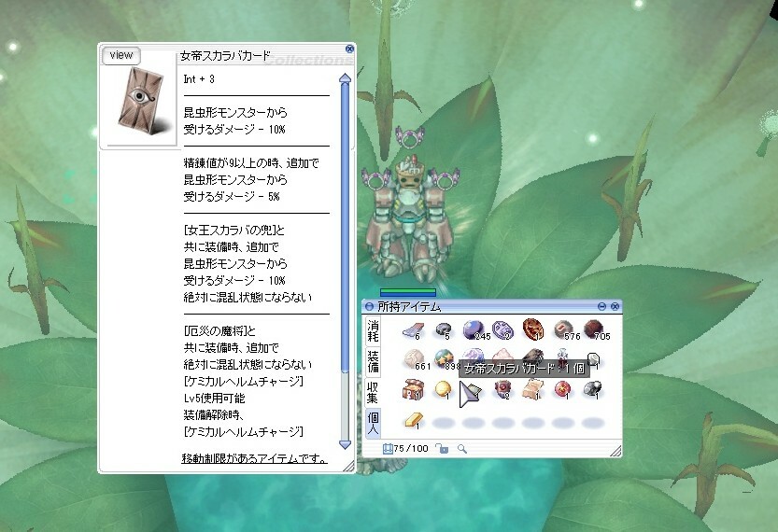Click the text Lv5使用可能

point(215,399)
